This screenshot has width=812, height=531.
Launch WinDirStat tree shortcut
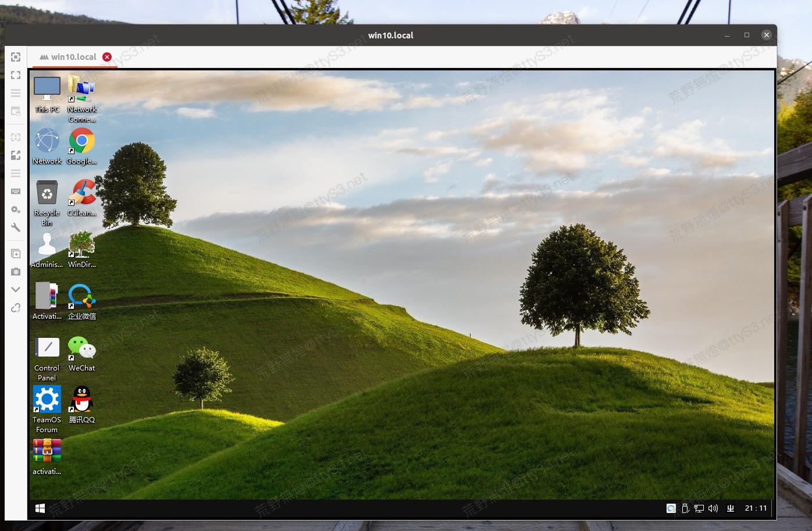coord(81,250)
